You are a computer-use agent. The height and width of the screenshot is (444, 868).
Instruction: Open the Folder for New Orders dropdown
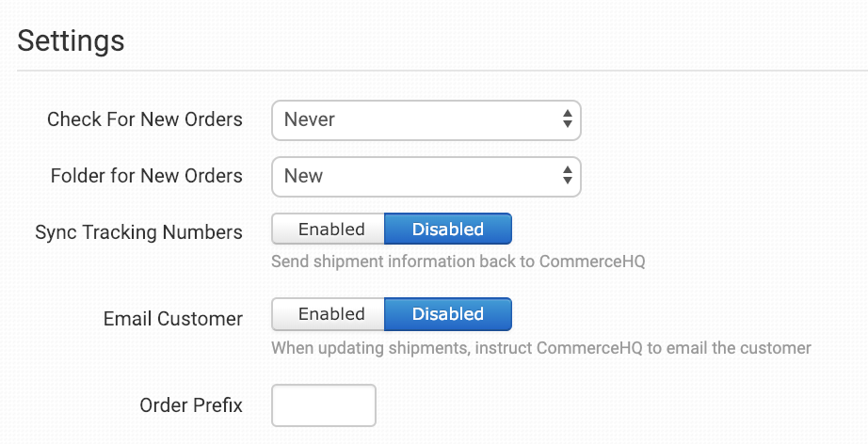[x=426, y=176]
